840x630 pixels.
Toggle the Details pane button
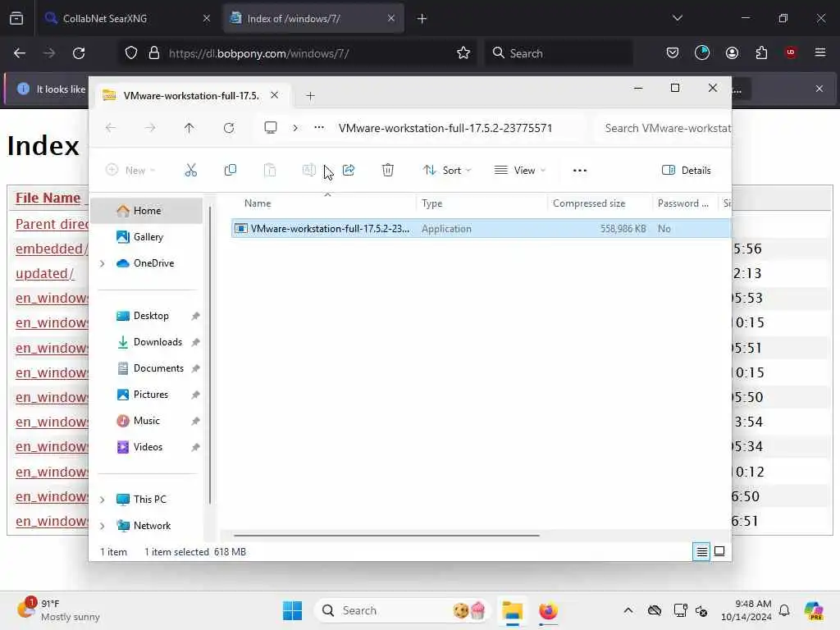pos(687,171)
